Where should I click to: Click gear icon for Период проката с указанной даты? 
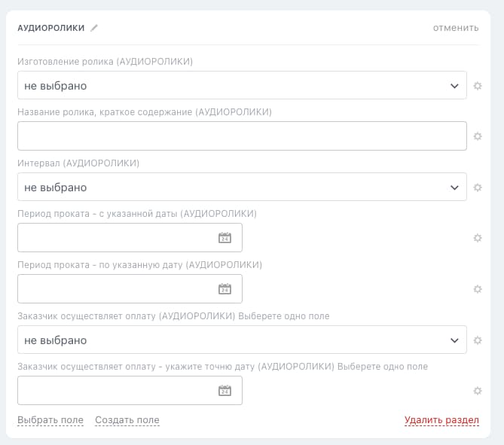pyautogui.click(x=477, y=238)
